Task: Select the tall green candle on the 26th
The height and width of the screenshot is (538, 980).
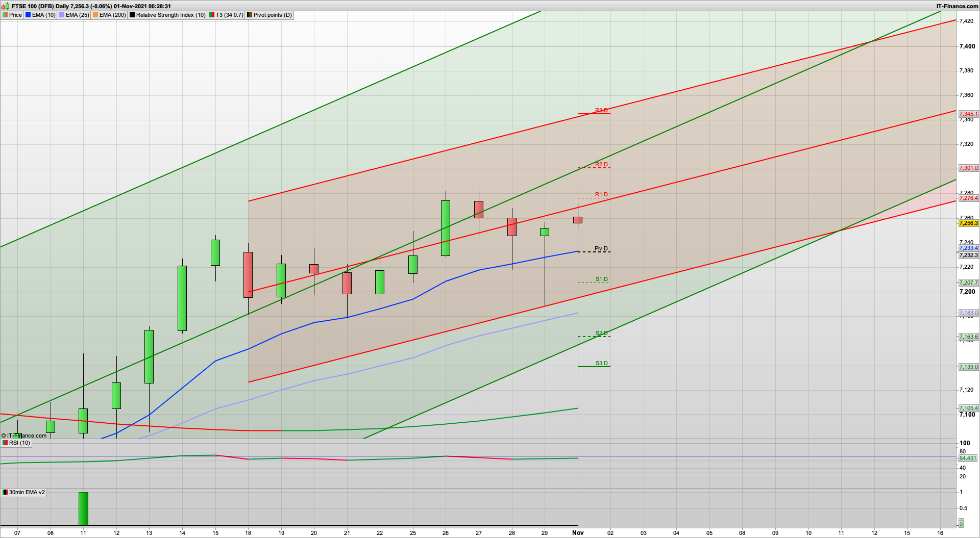Action: (x=446, y=228)
